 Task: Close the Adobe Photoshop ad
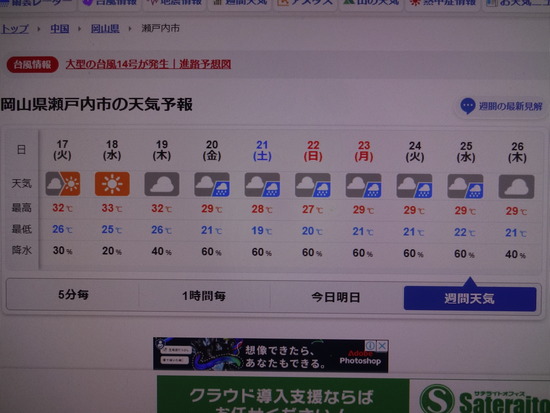coord(382,346)
